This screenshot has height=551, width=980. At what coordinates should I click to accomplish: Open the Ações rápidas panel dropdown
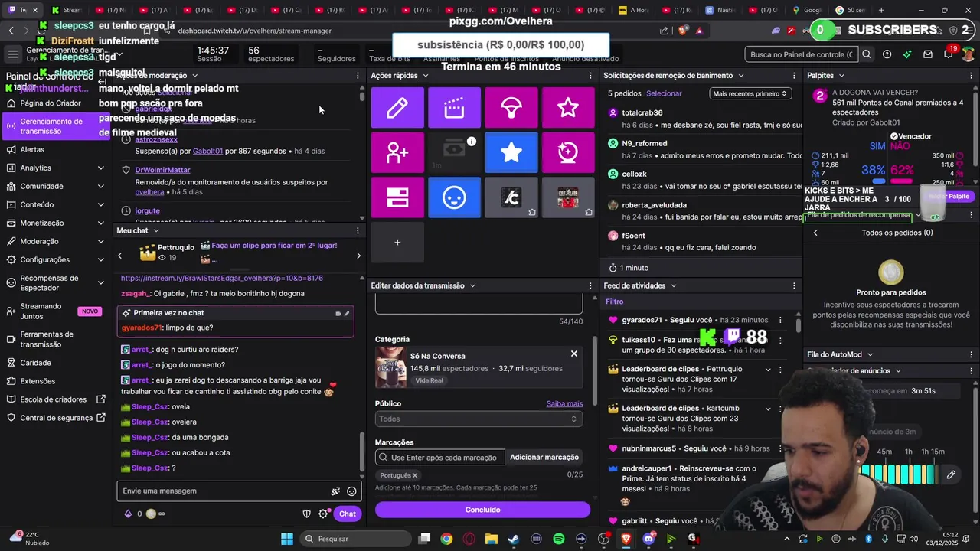(x=425, y=76)
